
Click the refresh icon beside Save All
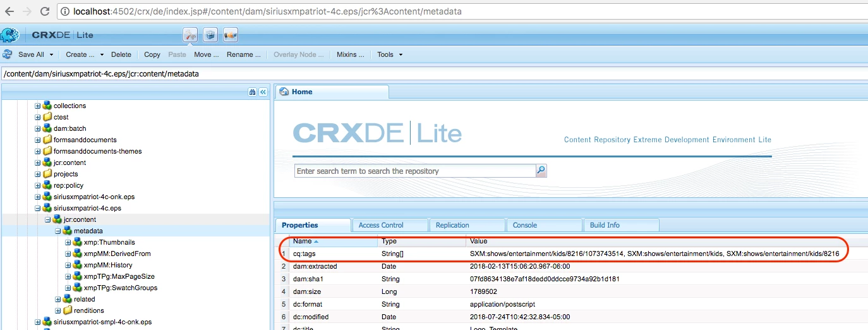click(8, 54)
